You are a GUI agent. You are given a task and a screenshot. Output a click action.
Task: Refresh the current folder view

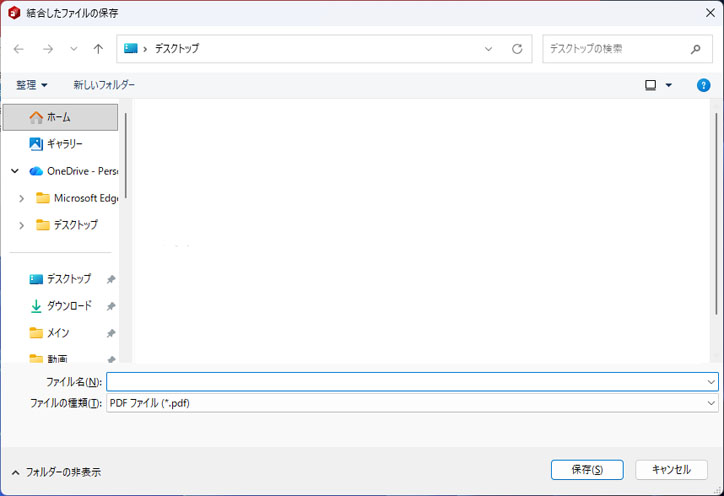(517, 49)
